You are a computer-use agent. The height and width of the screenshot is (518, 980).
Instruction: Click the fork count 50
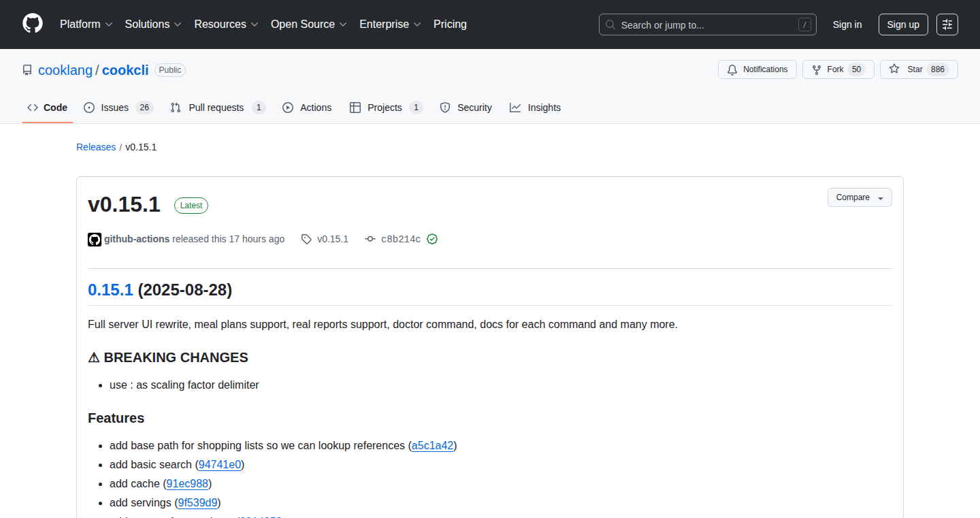pos(856,69)
